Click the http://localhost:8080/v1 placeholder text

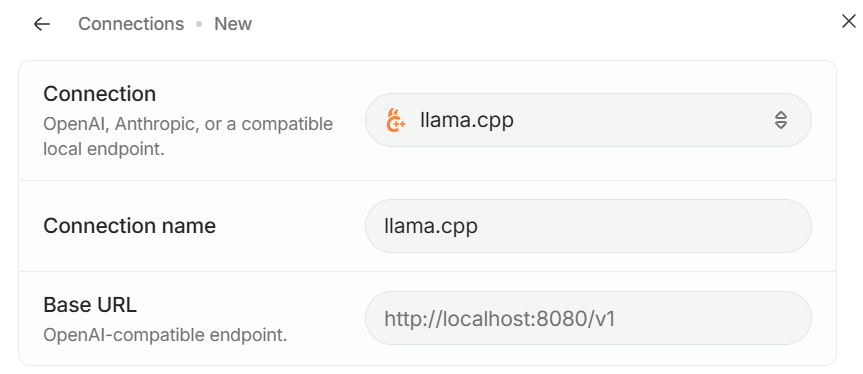[499, 318]
